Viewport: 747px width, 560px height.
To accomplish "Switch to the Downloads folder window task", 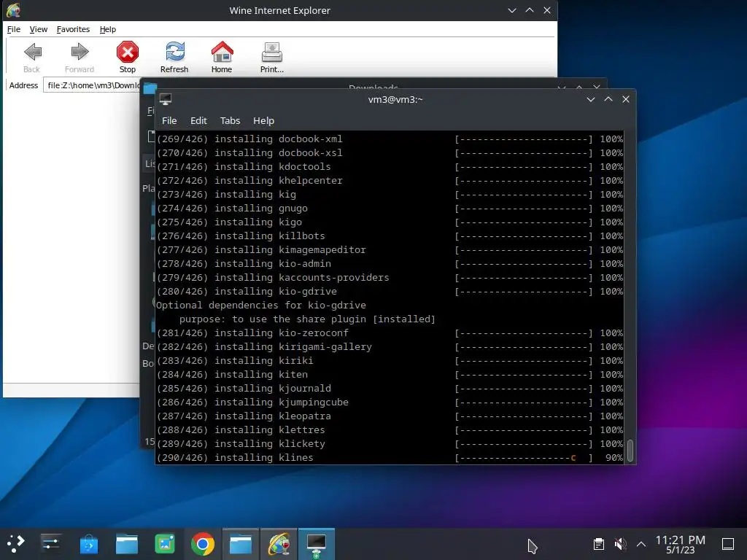I will point(241,544).
